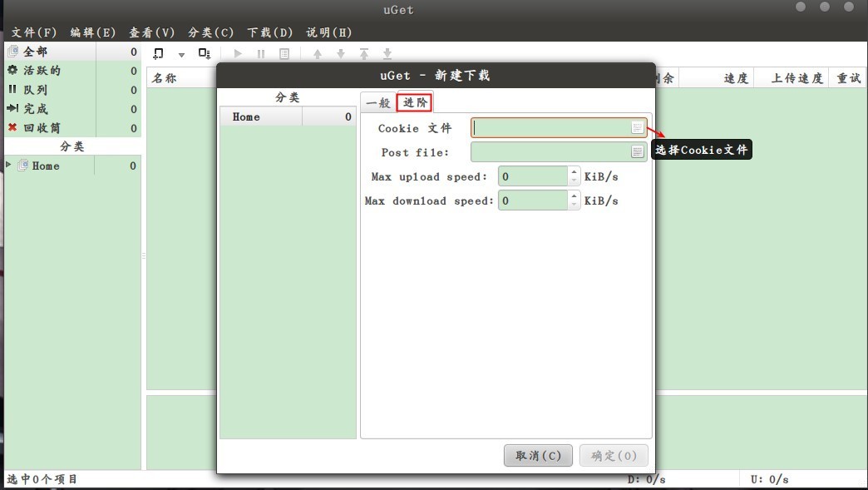Select the Home row in dialog category list
868x490 pixels.
coord(288,116)
